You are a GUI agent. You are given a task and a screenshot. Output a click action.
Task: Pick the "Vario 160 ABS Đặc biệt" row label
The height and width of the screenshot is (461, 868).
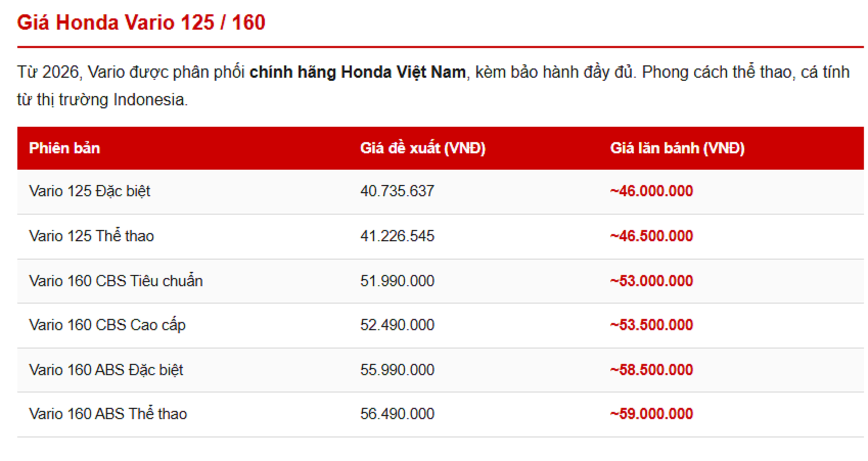click(106, 370)
